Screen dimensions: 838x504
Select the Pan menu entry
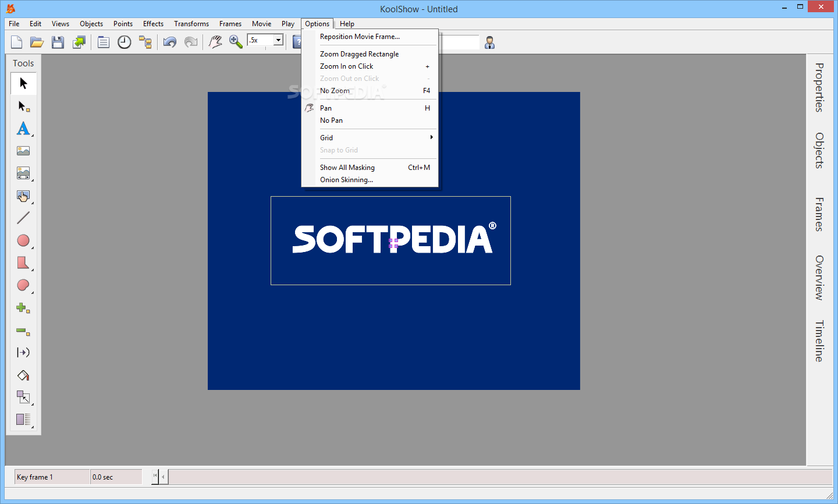click(x=370, y=108)
